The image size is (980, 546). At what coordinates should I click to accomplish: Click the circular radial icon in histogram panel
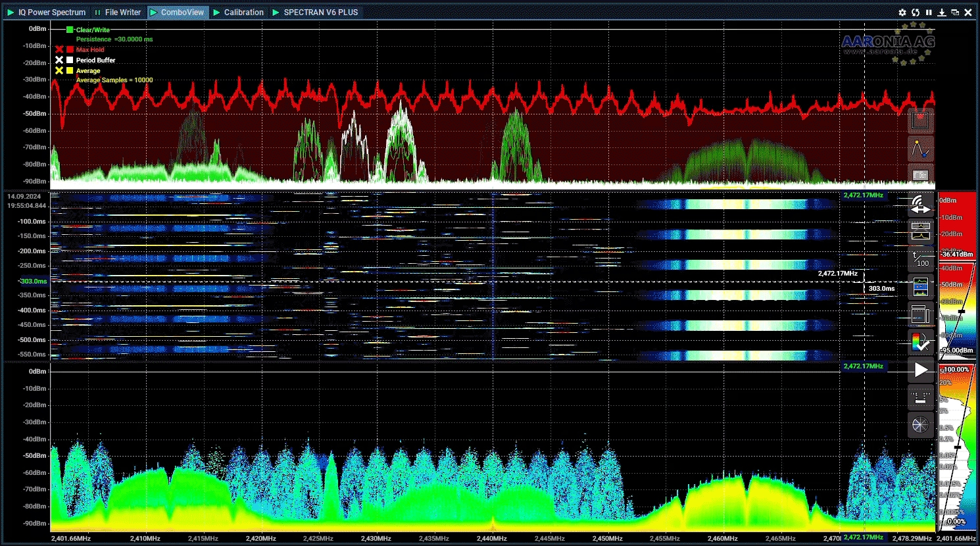click(x=920, y=425)
